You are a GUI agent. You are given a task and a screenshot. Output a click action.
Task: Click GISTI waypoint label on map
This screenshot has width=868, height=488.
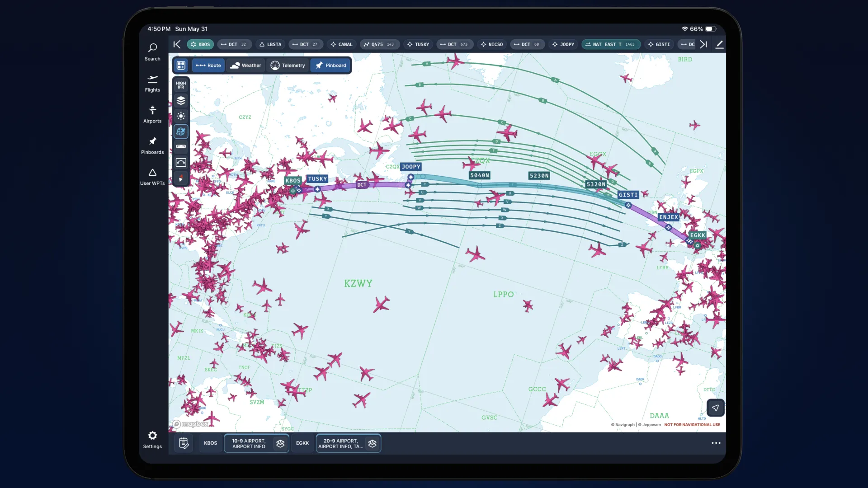[628, 195]
